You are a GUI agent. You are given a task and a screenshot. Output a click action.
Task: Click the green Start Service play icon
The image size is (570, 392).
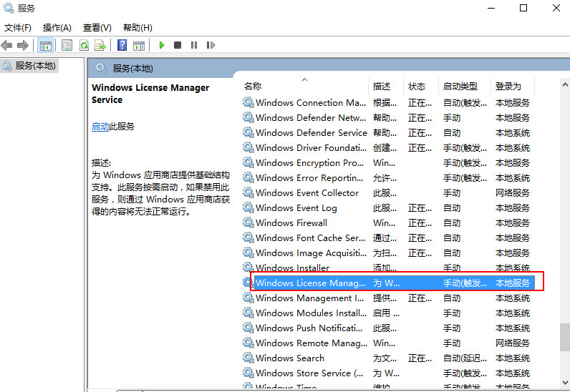pyautogui.click(x=162, y=45)
